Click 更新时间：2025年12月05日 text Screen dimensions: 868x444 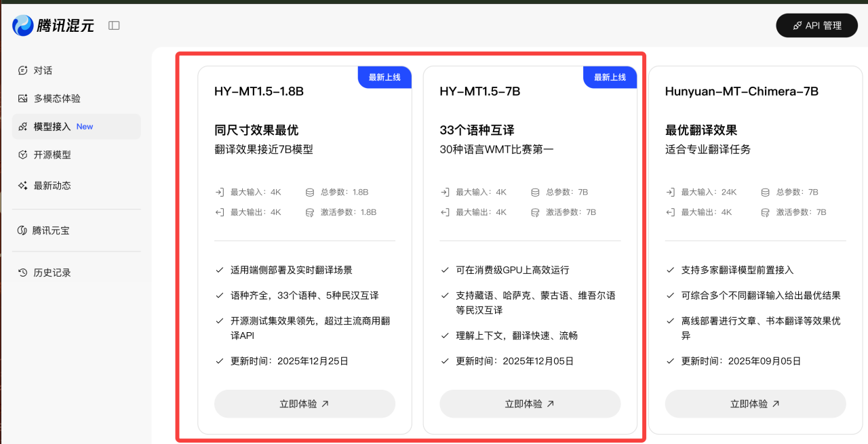515,361
